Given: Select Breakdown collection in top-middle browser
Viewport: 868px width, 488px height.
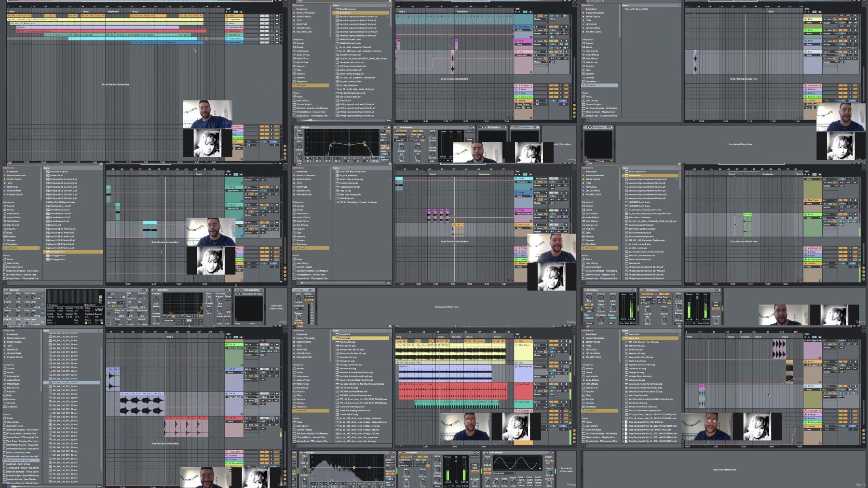Looking at the screenshot, I should coord(301,9).
